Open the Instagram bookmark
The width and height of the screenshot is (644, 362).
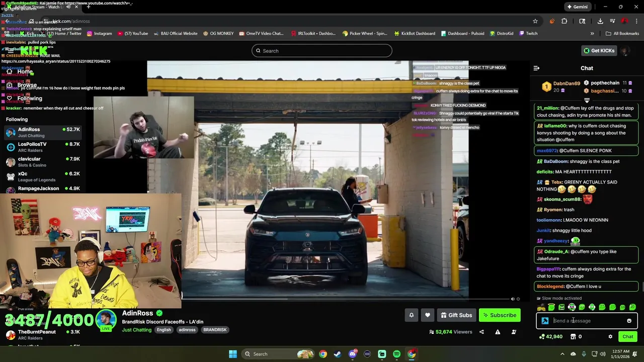point(99,34)
